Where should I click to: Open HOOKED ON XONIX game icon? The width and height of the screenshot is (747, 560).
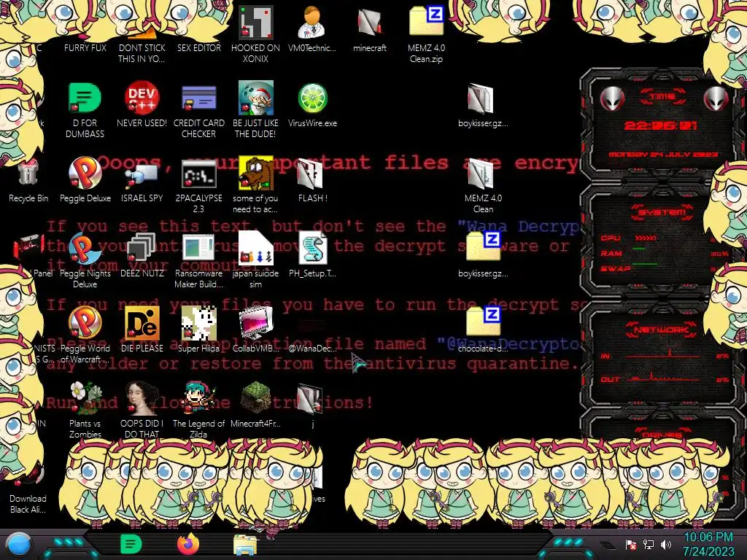click(x=256, y=34)
